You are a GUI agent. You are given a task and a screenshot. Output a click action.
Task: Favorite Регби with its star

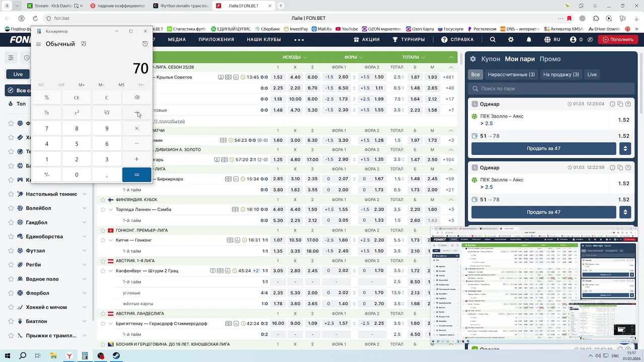11,264
